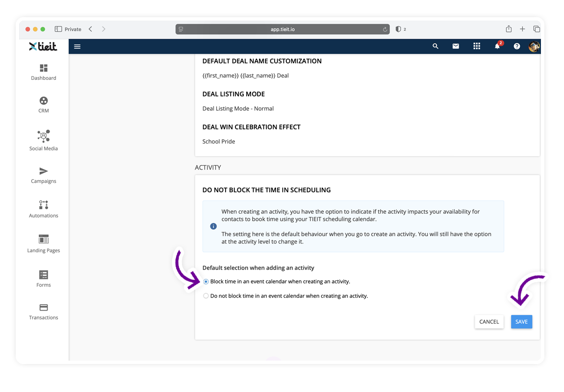Go back with browser back arrow
Image resolution: width=564 pixels, height=392 pixels.
[91, 29]
